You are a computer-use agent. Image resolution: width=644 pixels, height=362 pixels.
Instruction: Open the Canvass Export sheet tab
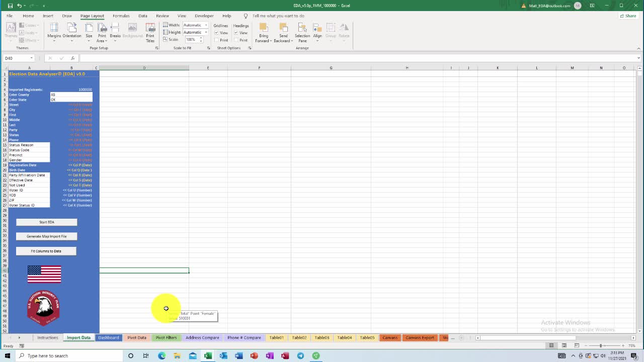click(x=420, y=338)
